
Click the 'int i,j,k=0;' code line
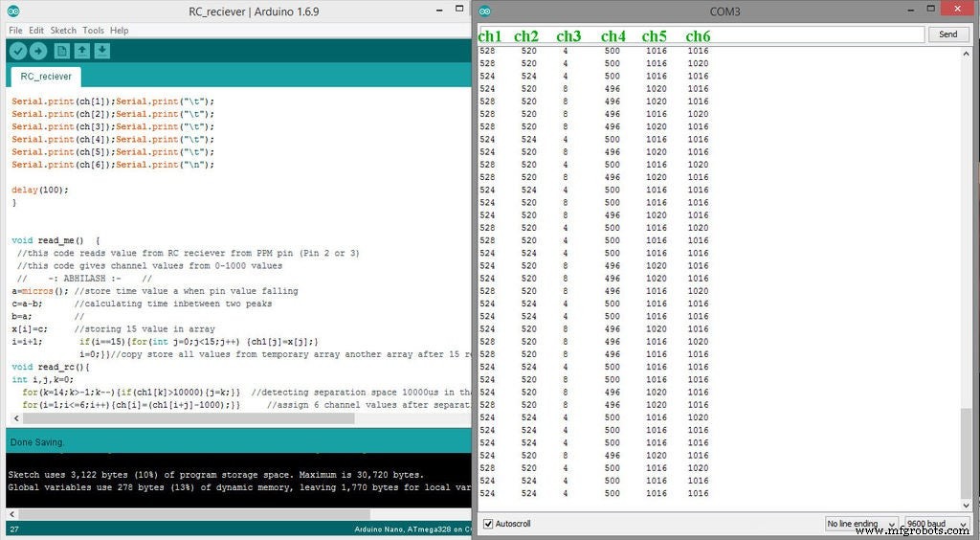click(42, 379)
